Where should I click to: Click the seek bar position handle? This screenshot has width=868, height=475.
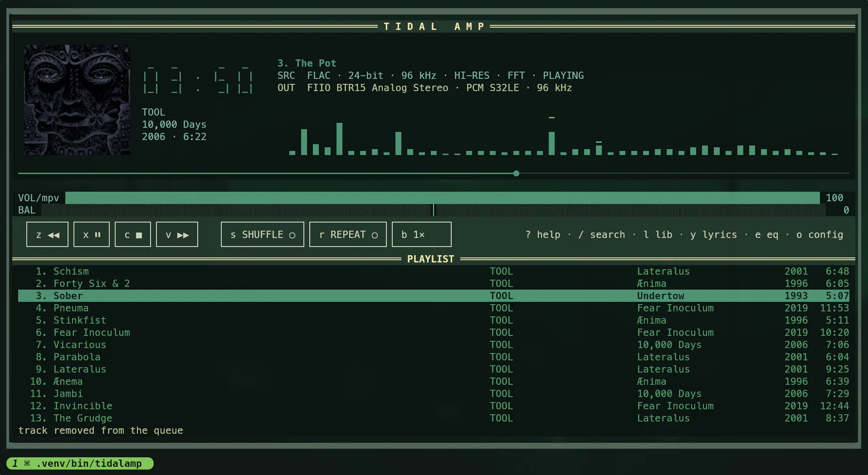pos(516,174)
